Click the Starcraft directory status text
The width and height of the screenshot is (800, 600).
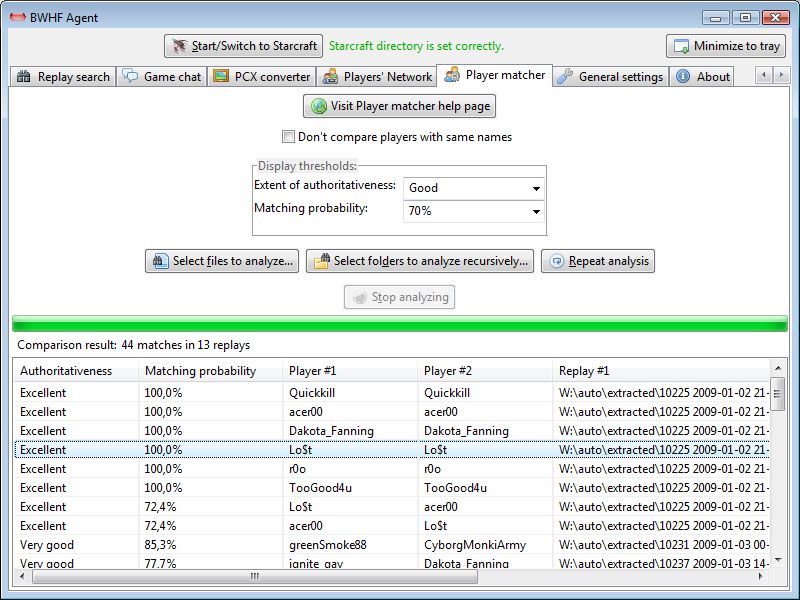(x=416, y=46)
